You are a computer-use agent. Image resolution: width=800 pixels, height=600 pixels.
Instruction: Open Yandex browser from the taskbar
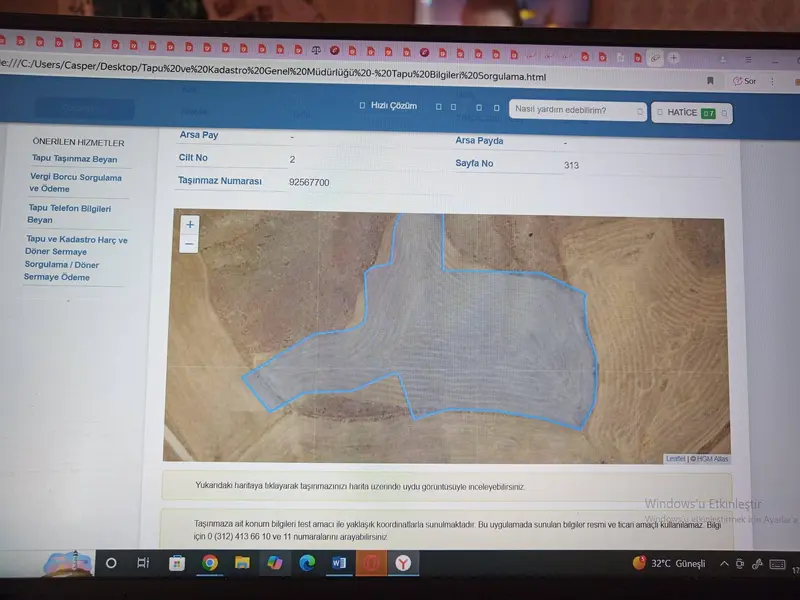tap(403, 563)
